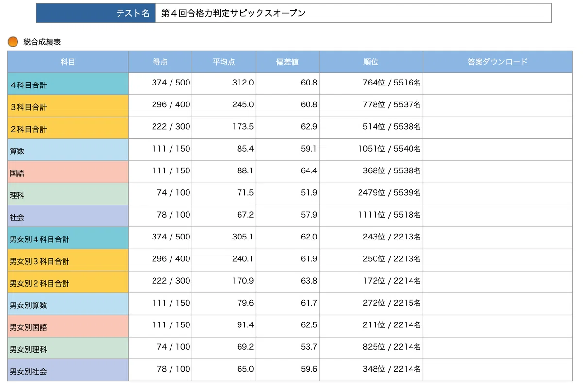Click the average score 88.1
The height and width of the screenshot is (392, 583).
[245, 170]
